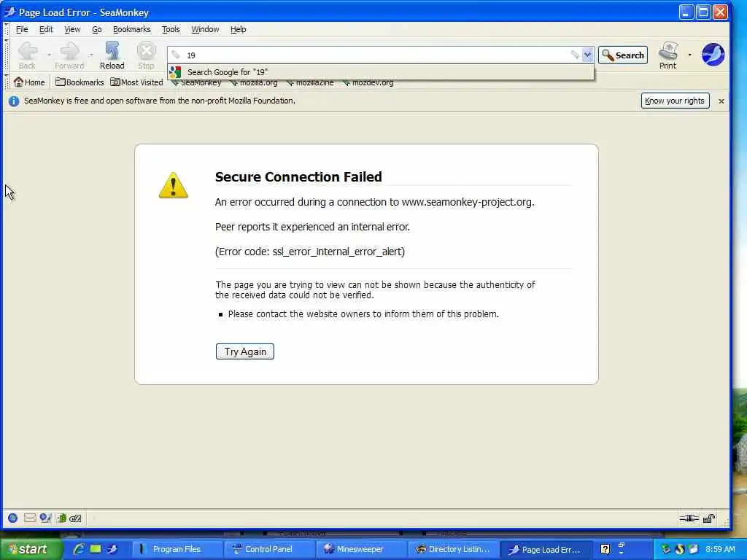747x560 pixels.
Task: Open the SeaMonkey bookmark link
Action: pyautogui.click(x=196, y=83)
